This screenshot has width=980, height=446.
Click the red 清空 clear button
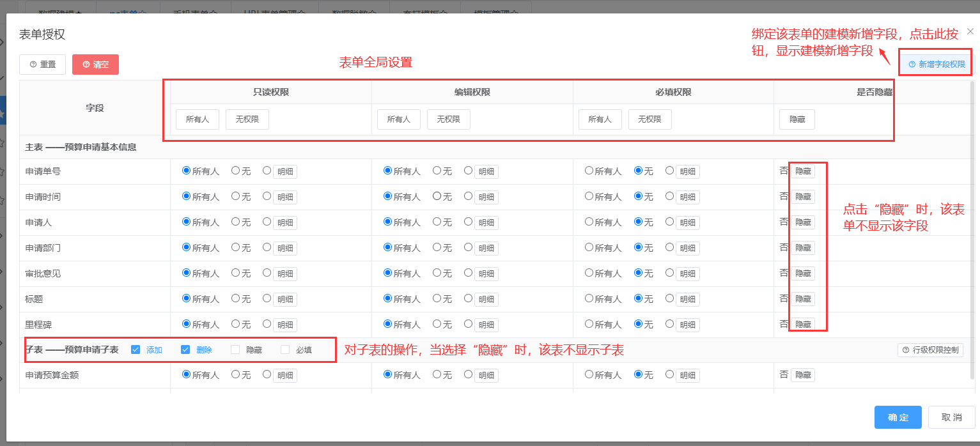click(x=95, y=65)
